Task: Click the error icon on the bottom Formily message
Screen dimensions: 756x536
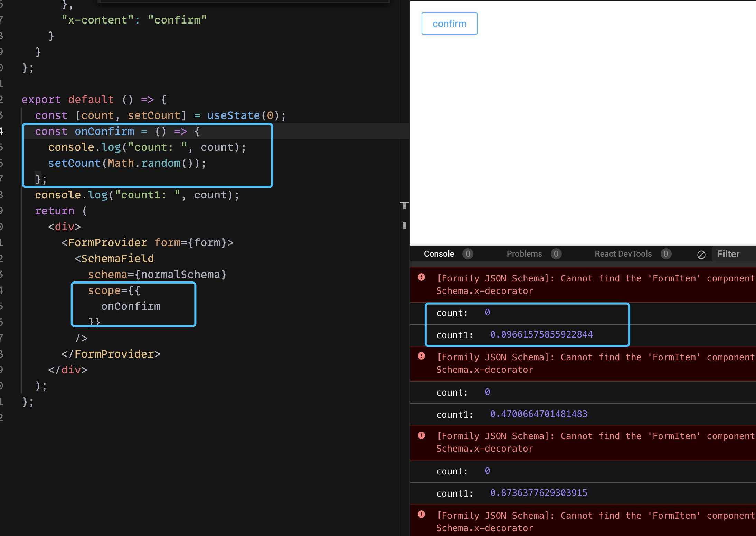Action: click(x=421, y=515)
